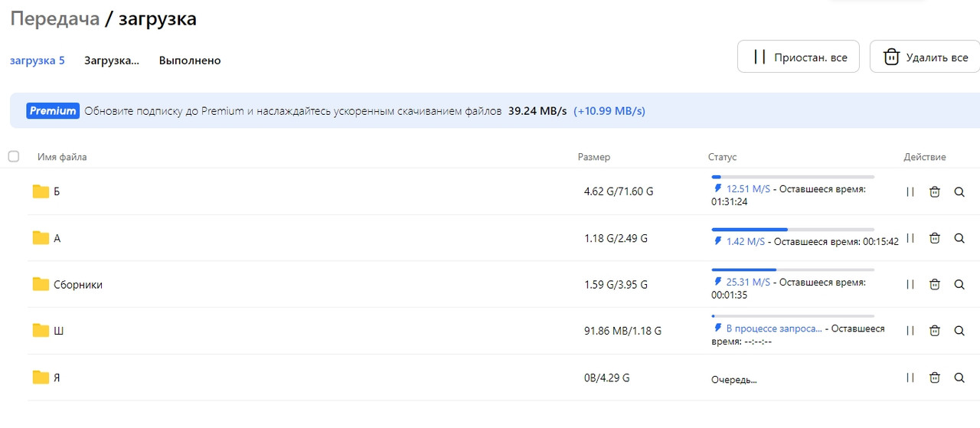Click progress bar of folder А
980x428 pixels.
tap(792, 229)
